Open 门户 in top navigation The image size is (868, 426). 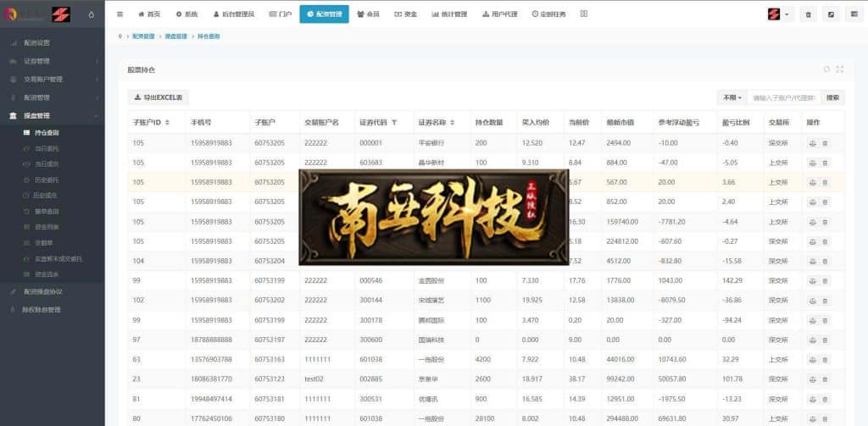pos(281,14)
